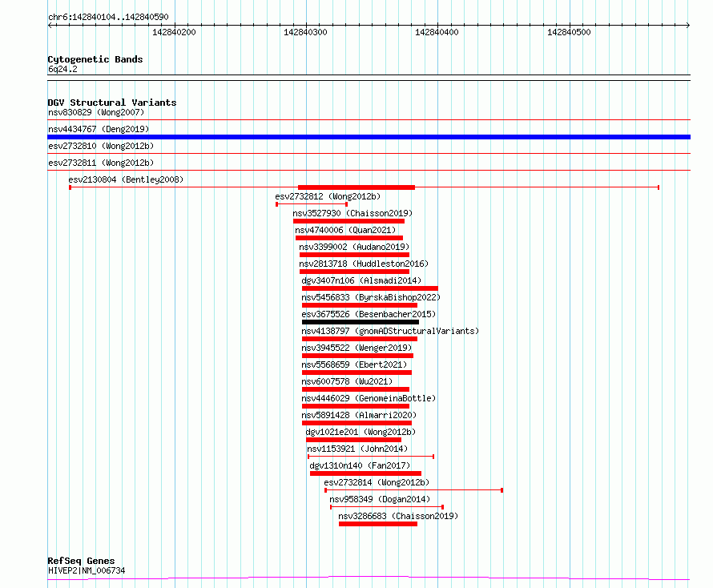
Task: Click the dgv3407n106 (Alsmadi2014) red bar
Action: 369,288
